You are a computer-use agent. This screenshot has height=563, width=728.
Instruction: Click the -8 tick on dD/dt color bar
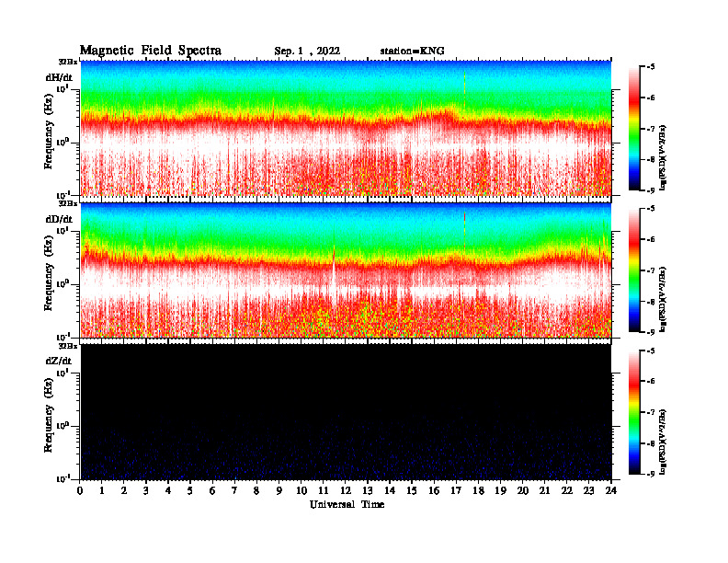[651, 302]
